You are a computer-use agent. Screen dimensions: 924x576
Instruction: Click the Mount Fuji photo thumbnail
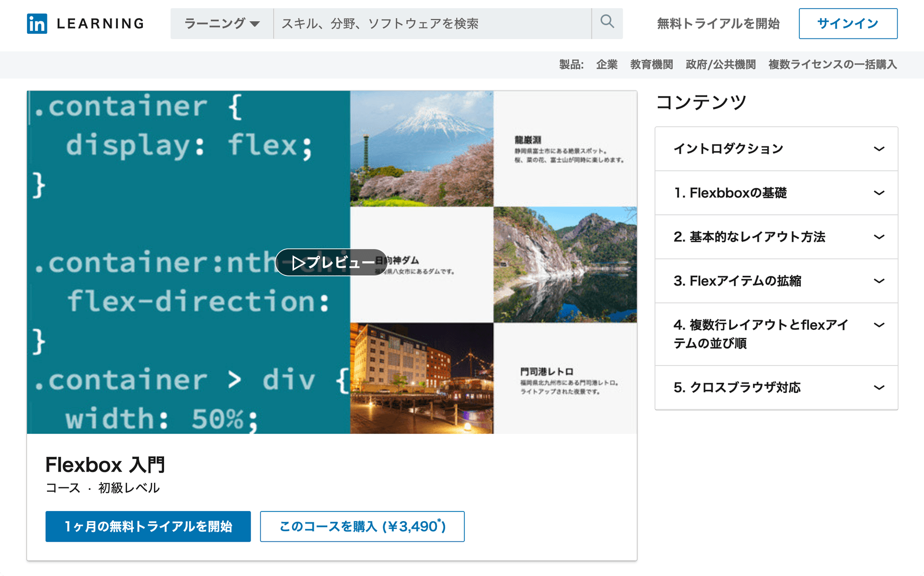click(422, 149)
